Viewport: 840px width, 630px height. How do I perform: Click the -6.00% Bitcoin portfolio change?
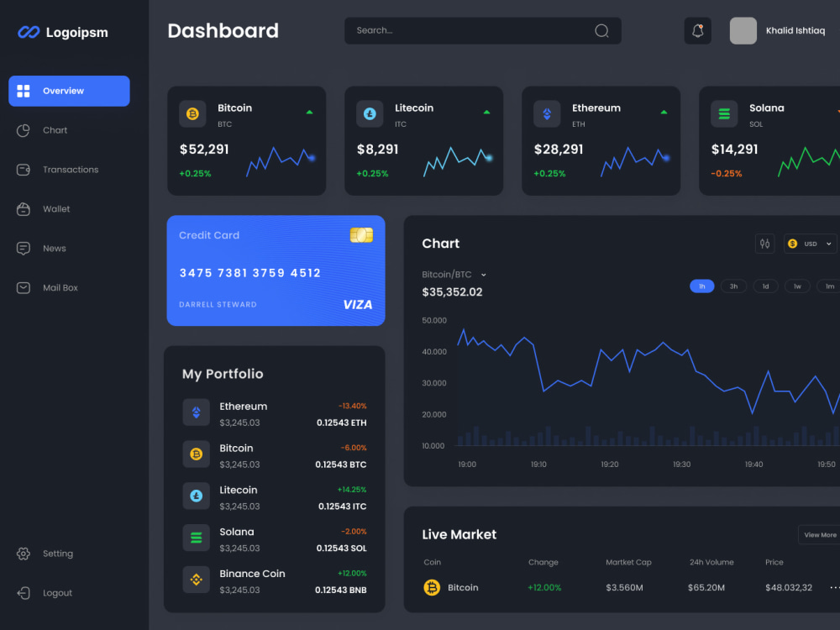click(x=354, y=448)
